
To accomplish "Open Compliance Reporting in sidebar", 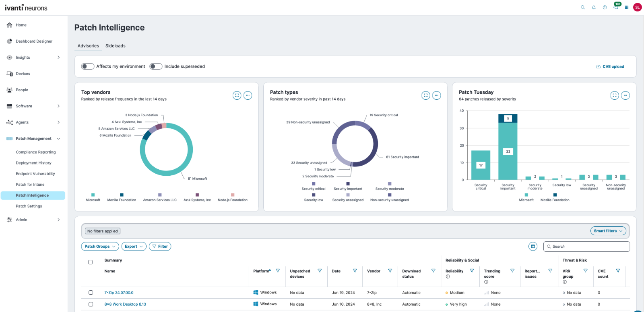I will (x=36, y=152).
